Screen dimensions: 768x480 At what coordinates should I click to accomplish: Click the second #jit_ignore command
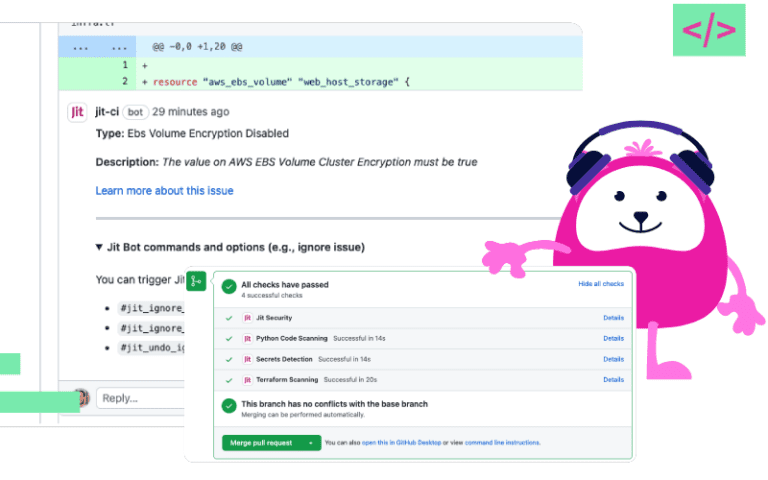coord(151,328)
